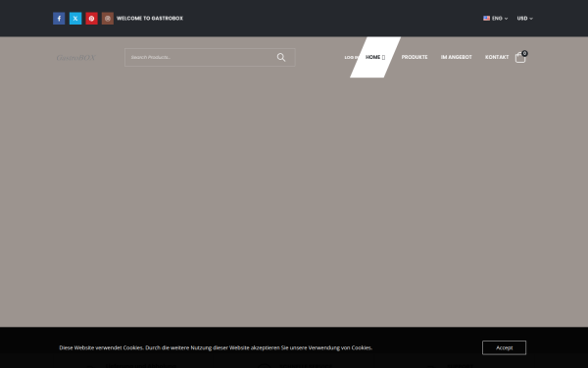Open the brown Instagram social icon

click(x=108, y=19)
